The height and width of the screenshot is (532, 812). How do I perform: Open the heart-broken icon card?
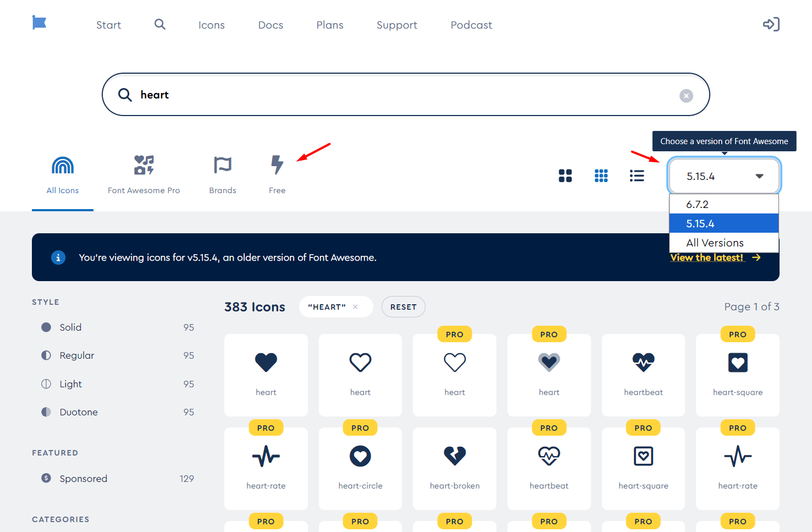(x=455, y=469)
